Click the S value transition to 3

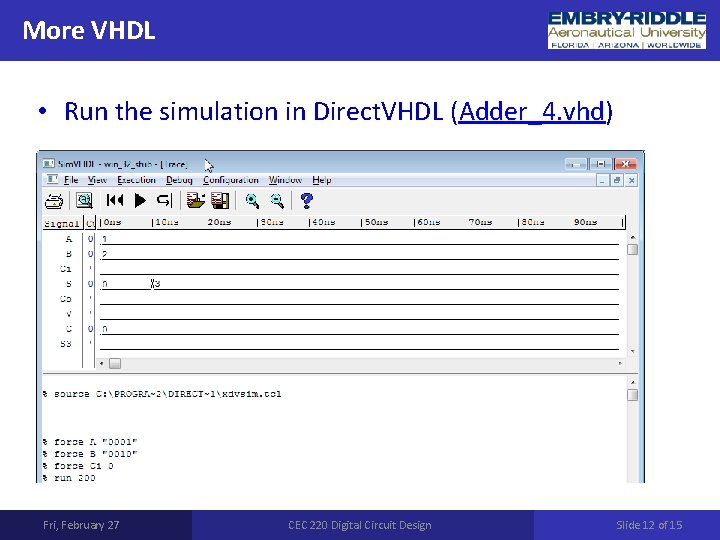tap(155, 284)
